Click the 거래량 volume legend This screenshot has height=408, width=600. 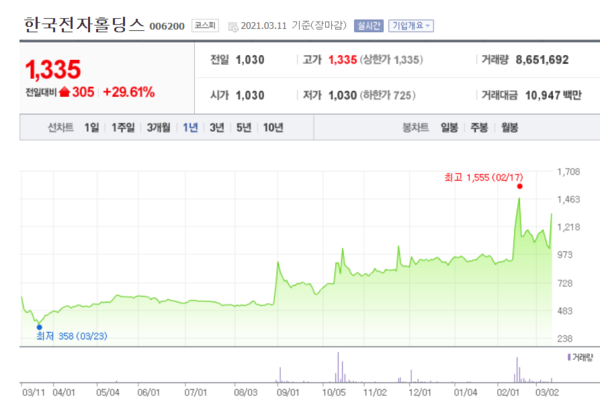pos(580,357)
